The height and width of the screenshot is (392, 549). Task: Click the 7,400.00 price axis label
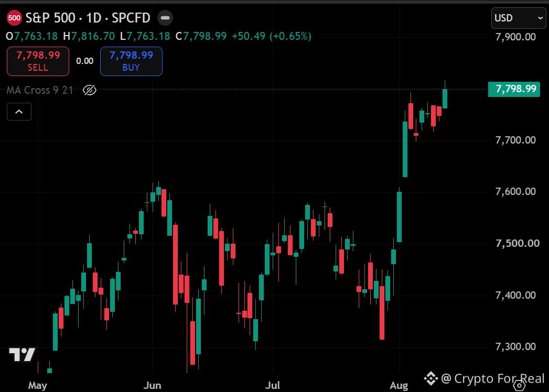tap(516, 296)
